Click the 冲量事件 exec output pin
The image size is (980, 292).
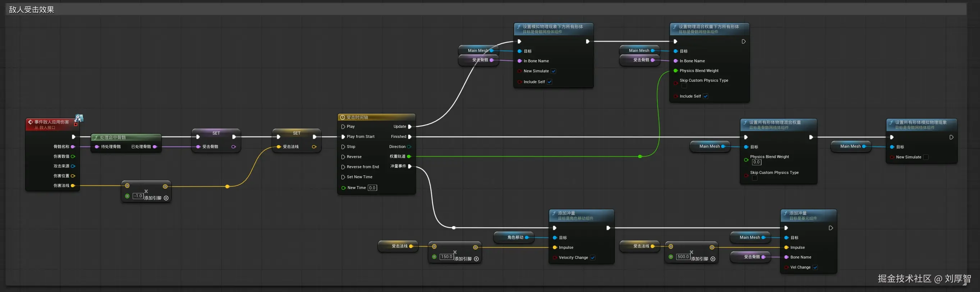pos(410,166)
